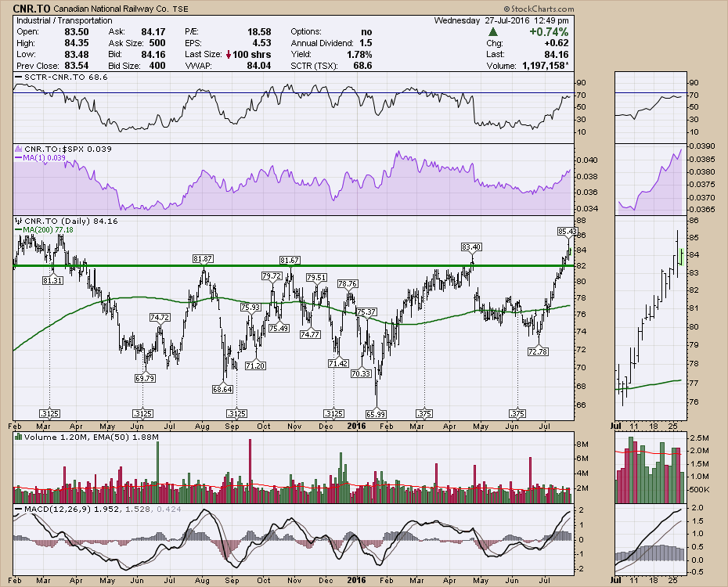The image size is (728, 587).
Task: Click the 78.76 price annotation
Action: click(348, 283)
